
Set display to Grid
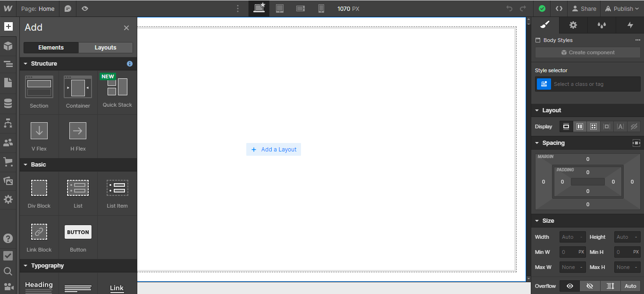[x=594, y=126]
